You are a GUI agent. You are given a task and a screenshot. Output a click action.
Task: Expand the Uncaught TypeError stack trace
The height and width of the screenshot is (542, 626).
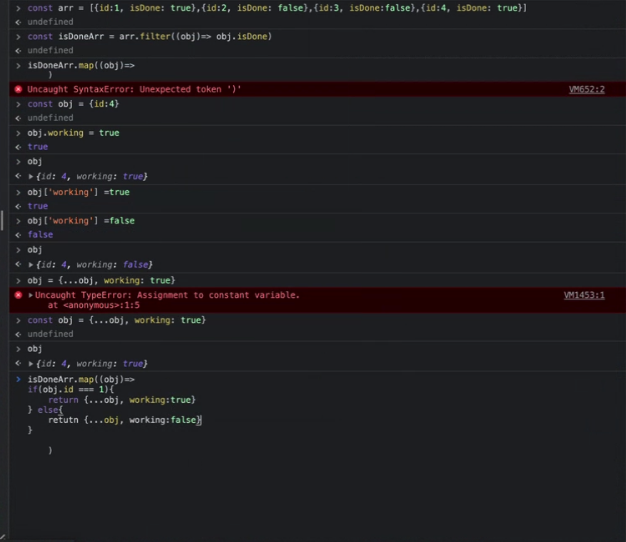[31, 295]
